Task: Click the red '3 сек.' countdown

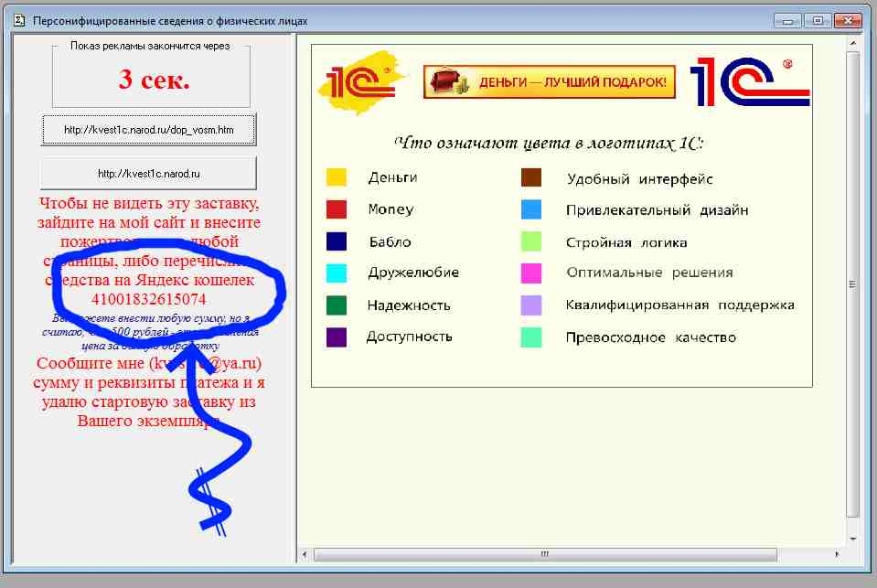Action: point(154,80)
